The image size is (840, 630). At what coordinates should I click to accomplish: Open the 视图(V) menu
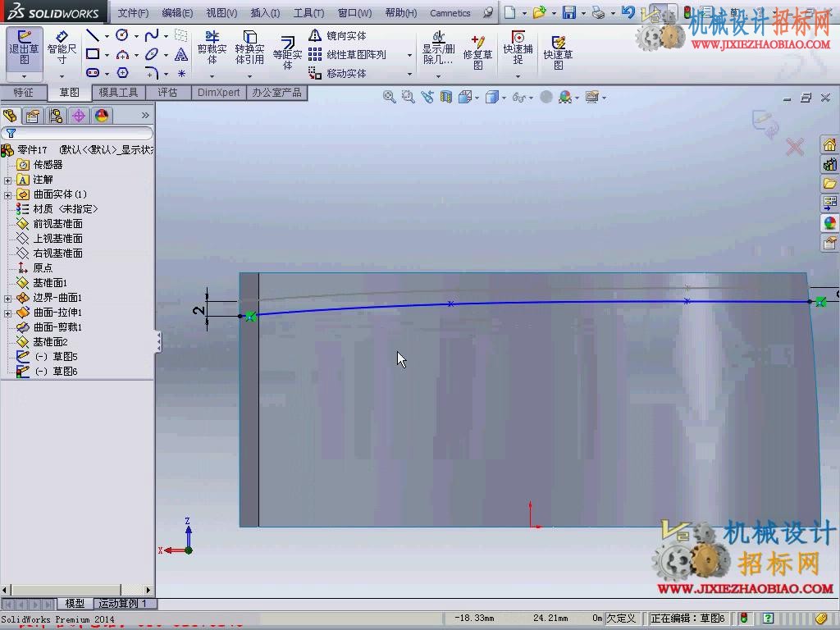coord(221,13)
